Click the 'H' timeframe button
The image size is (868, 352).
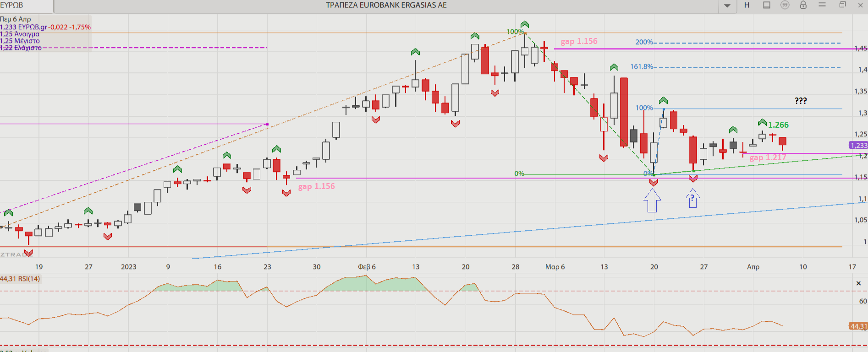coord(747,5)
